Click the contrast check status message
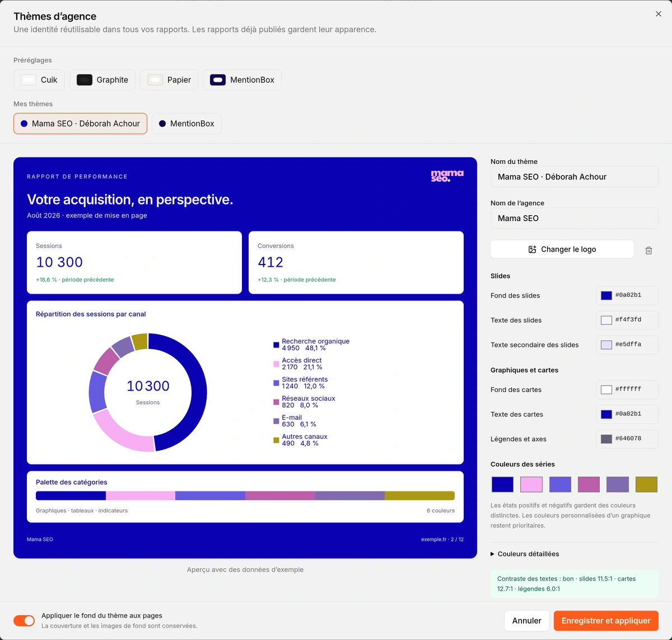The height and width of the screenshot is (640, 672). [x=574, y=584]
